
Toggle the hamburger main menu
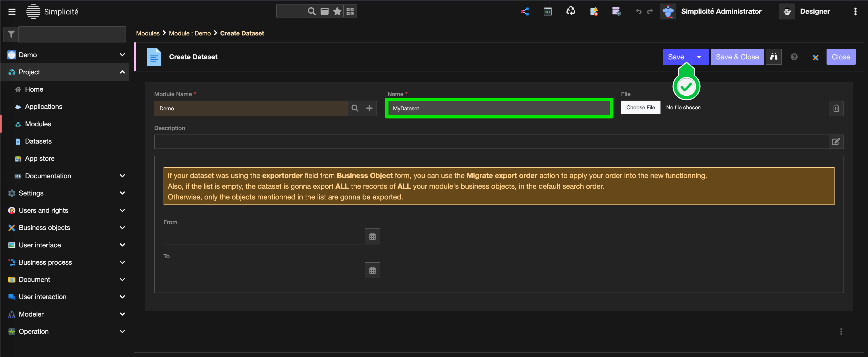click(12, 12)
